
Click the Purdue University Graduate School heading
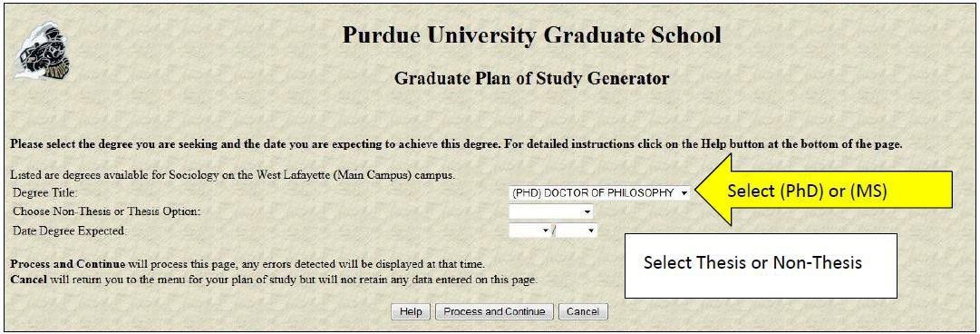pos(531,35)
